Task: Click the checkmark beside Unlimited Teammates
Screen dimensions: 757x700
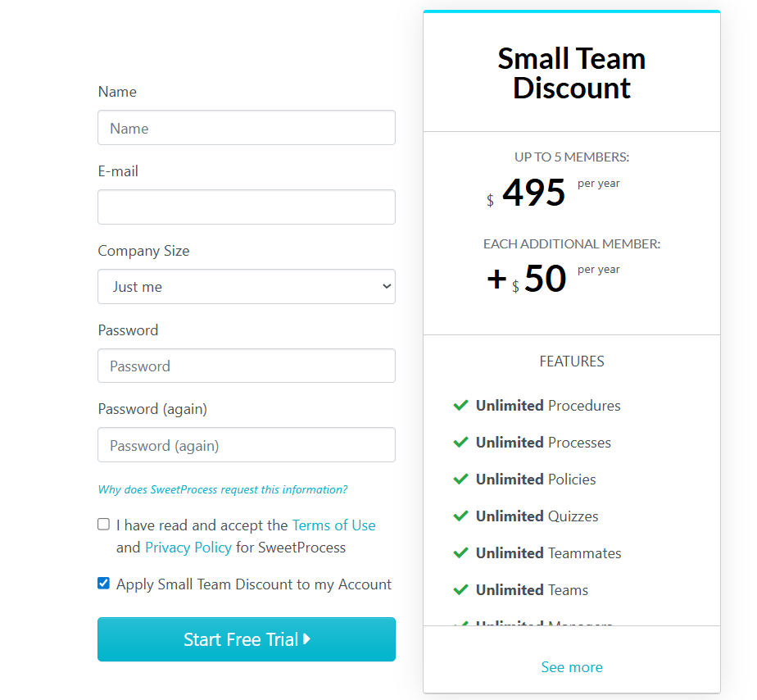Action: coord(460,552)
